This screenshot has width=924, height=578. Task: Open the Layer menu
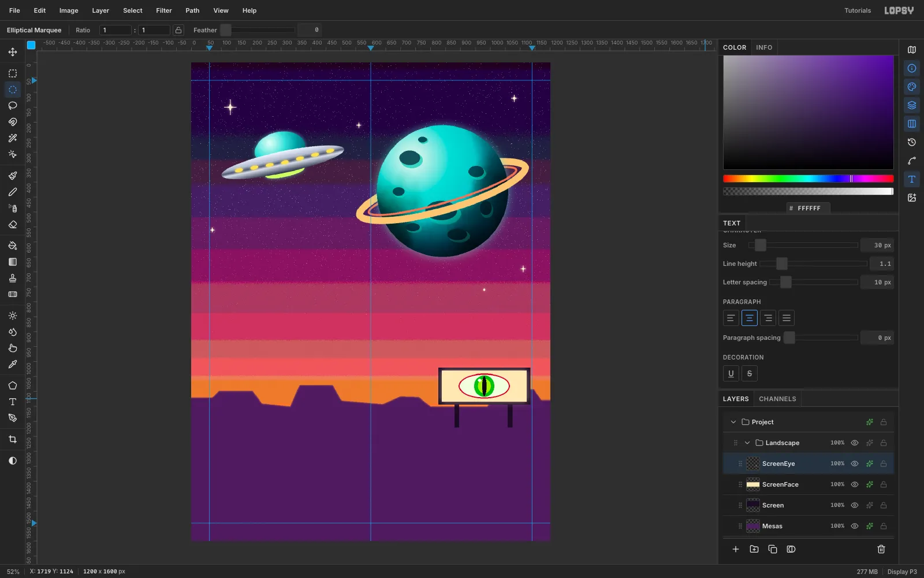click(x=100, y=10)
